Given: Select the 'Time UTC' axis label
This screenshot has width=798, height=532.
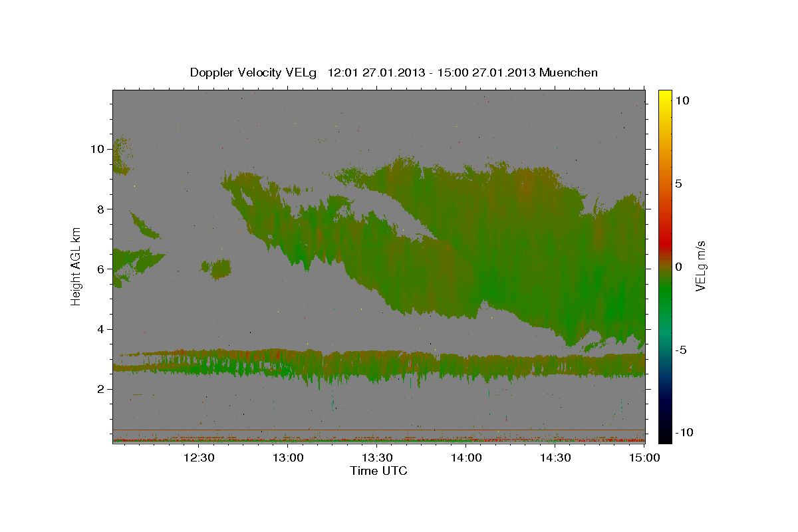Looking at the screenshot, I should [x=378, y=471].
